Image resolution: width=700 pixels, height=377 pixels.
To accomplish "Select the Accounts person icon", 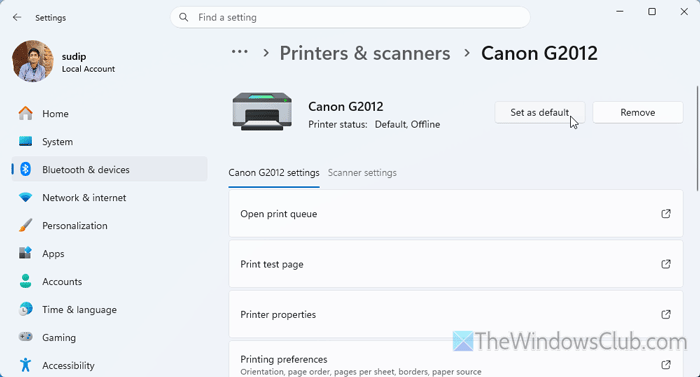I will [25, 281].
